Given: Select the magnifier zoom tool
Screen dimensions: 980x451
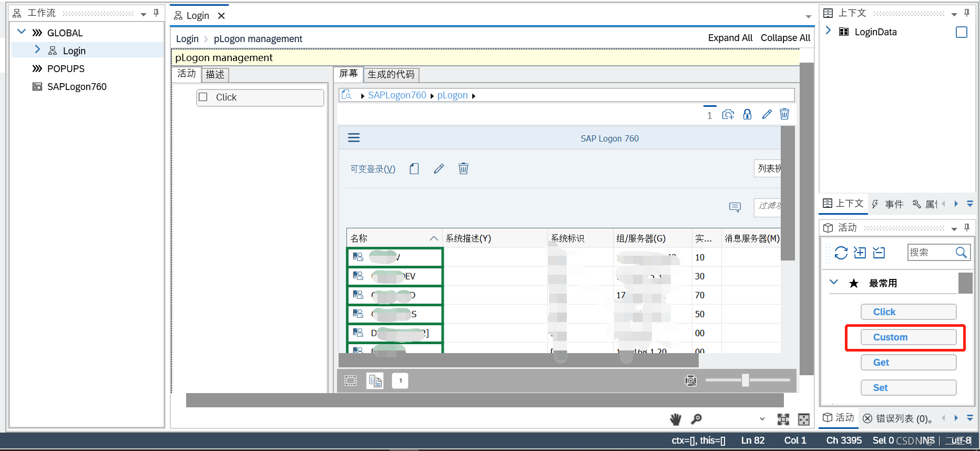Looking at the screenshot, I should tap(697, 419).
